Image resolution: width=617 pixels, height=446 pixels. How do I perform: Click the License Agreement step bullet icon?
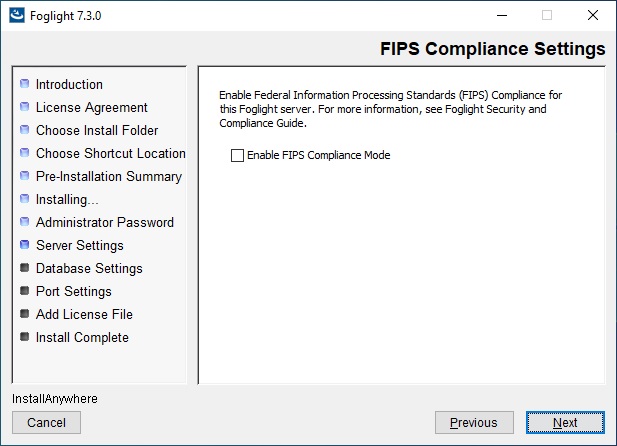point(24,107)
